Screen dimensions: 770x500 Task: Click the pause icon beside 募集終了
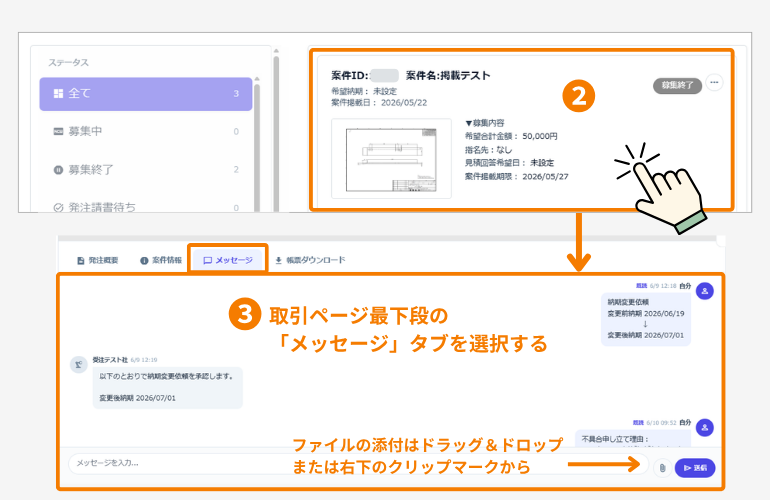click(58, 170)
